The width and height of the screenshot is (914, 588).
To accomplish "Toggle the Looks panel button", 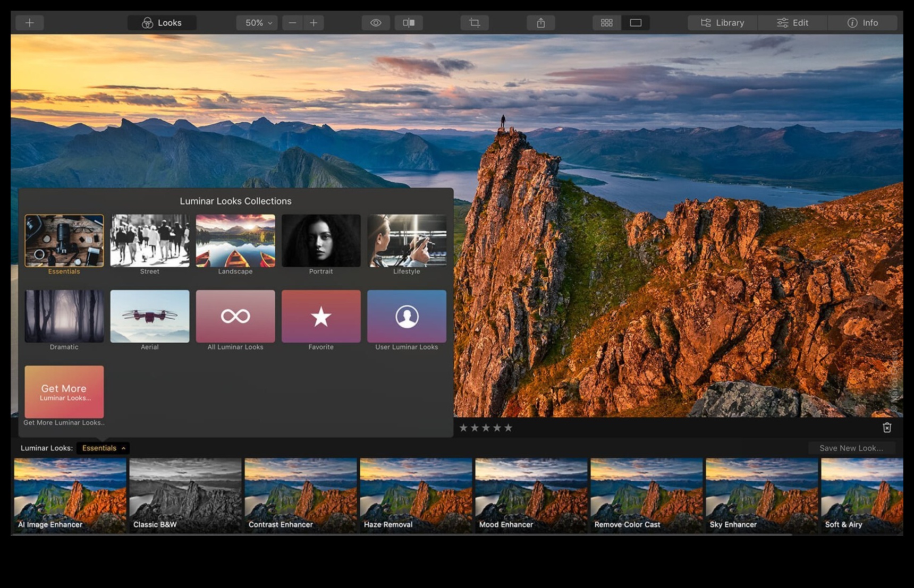I will (x=162, y=23).
